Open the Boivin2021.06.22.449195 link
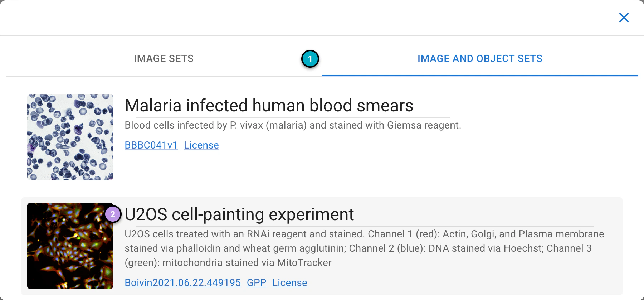This screenshot has width=644, height=300. point(183,283)
